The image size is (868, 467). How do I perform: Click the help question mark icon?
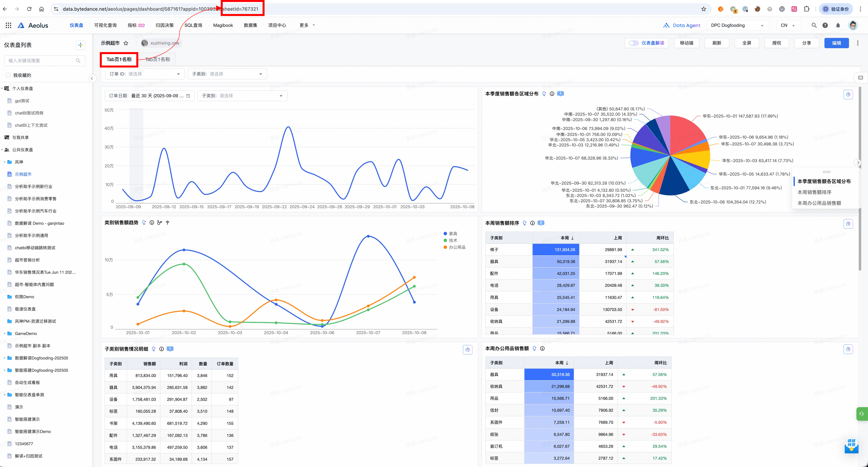click(825, 25)
